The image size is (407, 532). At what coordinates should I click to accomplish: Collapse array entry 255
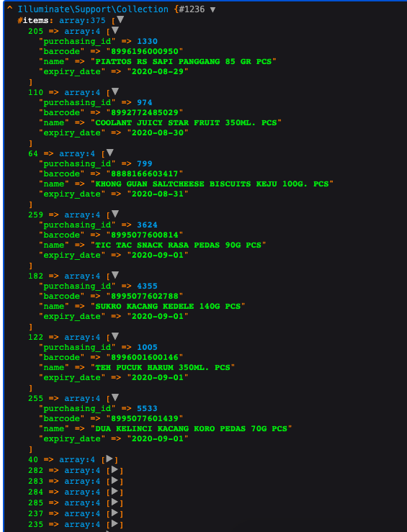(115, 397)
